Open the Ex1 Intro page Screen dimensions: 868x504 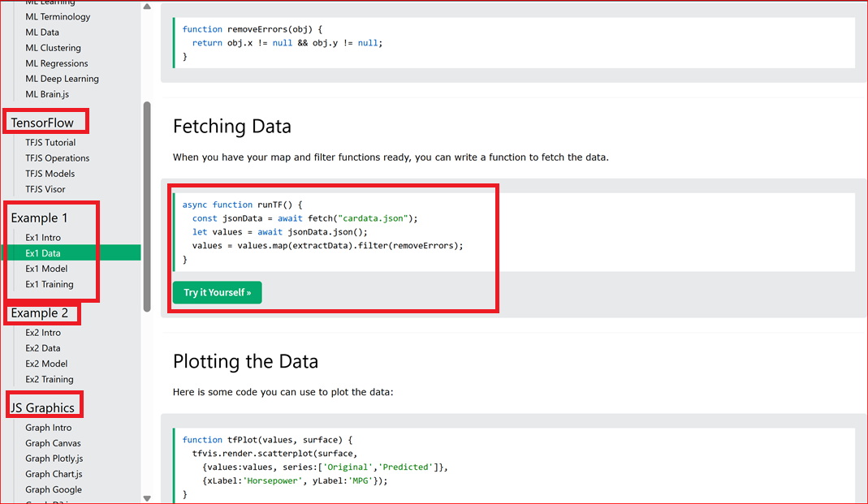click(43, 238)
